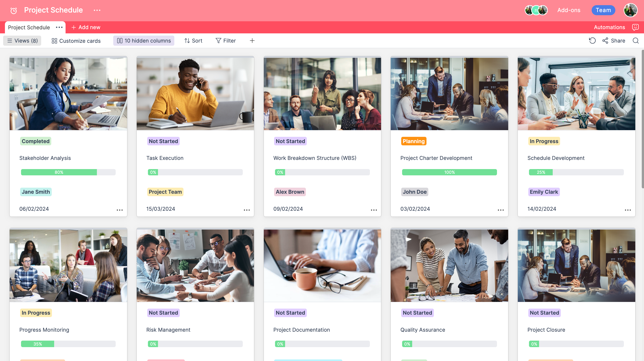Click the Team button
The height and width of the screenshot is (361, 644).
603,10
